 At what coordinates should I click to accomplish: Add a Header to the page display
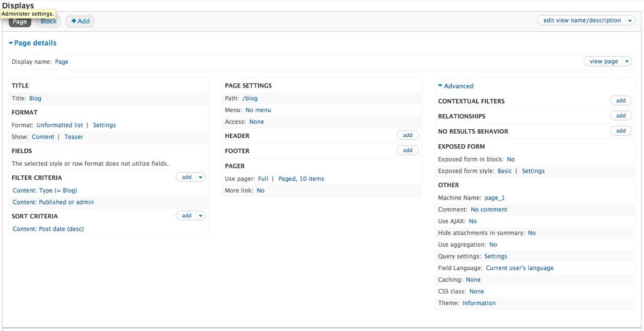407,135
